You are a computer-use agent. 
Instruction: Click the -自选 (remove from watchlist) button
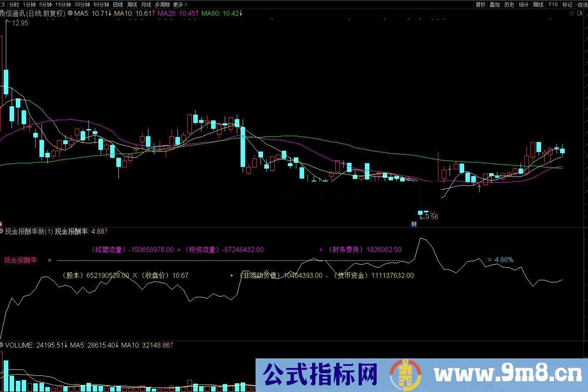(581, 5)
